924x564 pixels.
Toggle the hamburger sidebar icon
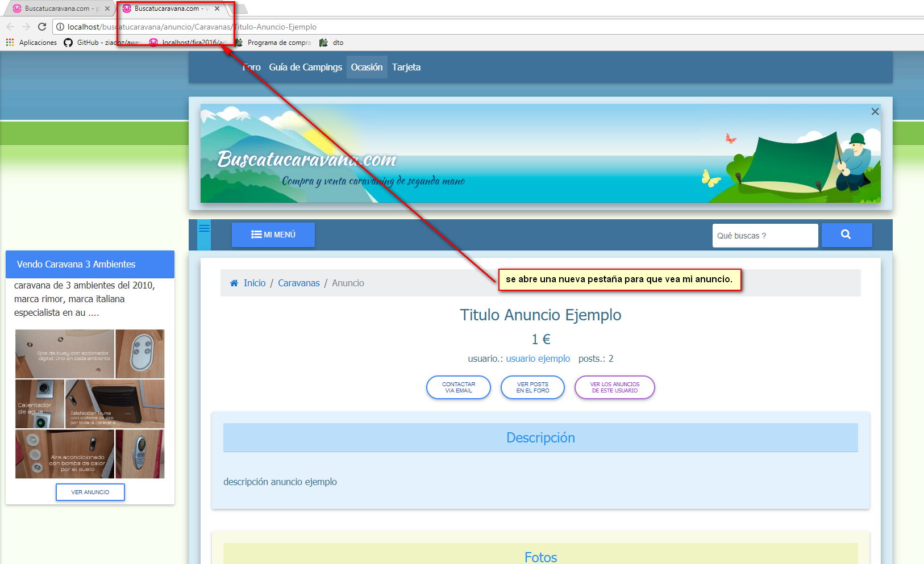coord(204,228)
